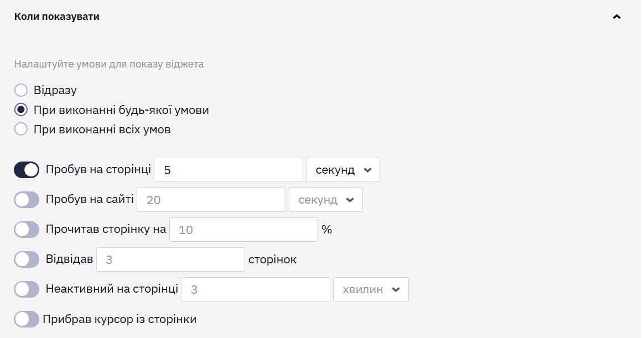This screenshot has height=338, width=644.
Task: Turn on 'Прочитав сторінку на' toggle
Action: pos(27,230)
